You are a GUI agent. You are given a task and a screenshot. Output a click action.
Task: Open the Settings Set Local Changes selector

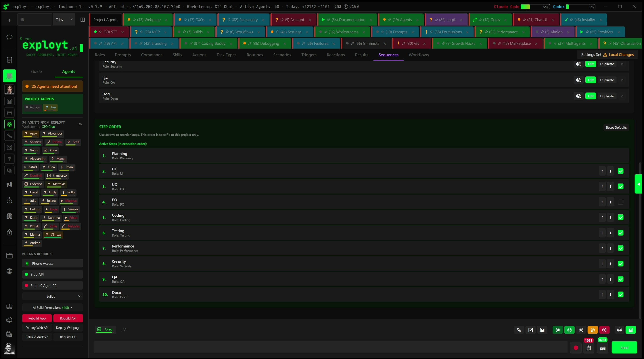tap(607, 55)
